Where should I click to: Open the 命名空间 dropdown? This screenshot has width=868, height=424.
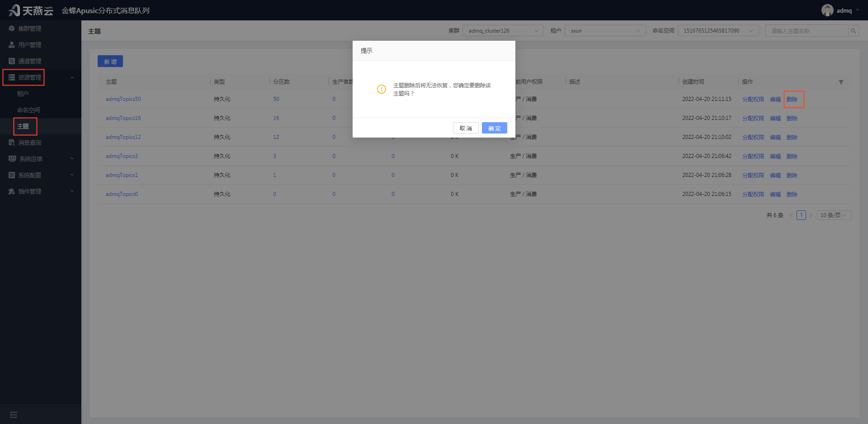coord(718,31)
